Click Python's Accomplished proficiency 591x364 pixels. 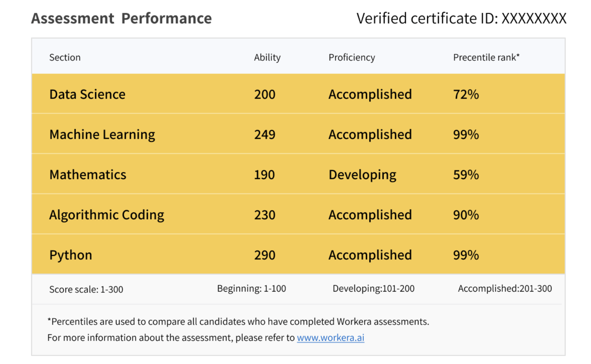pyautogui.click(x=370, y=255)
